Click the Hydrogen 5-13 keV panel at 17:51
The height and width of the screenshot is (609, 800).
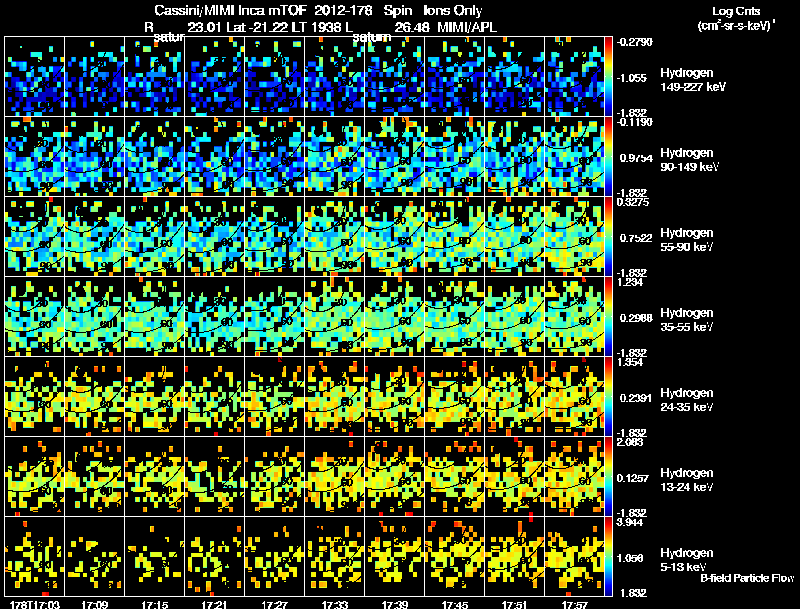(x=515, y=556)
